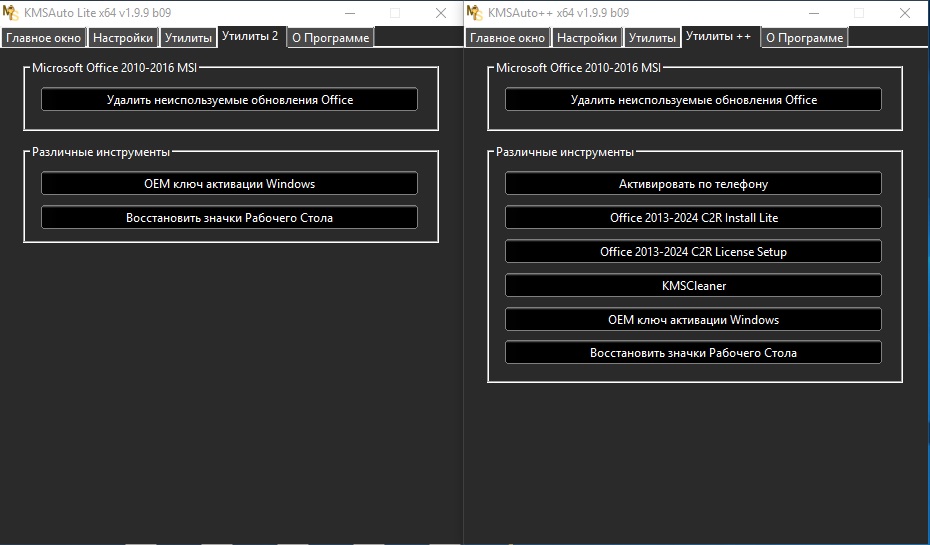The image size is (930, 545).
Task: Open Главное окно tab in KMSAuto++ window
Action: [507, 38]
